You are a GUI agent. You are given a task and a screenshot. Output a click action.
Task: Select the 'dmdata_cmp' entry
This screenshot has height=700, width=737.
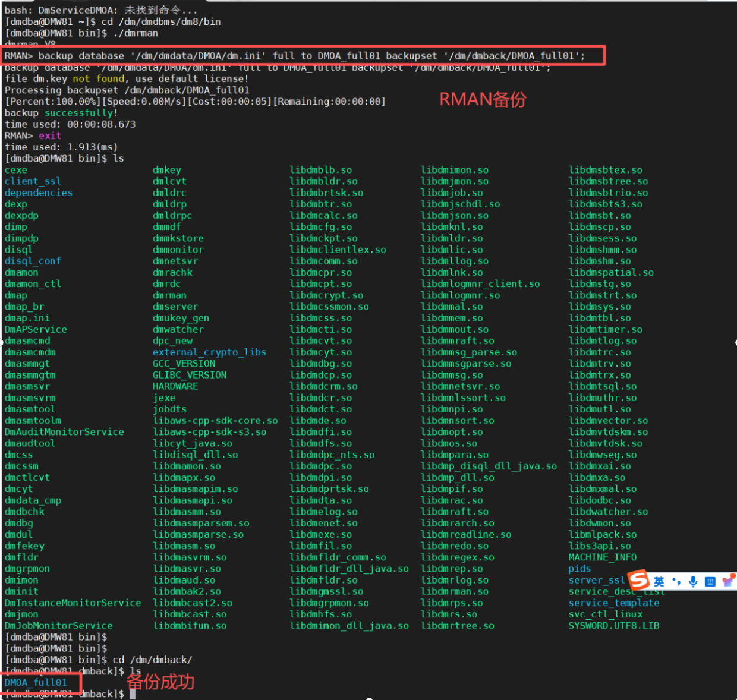pos(33,500)
